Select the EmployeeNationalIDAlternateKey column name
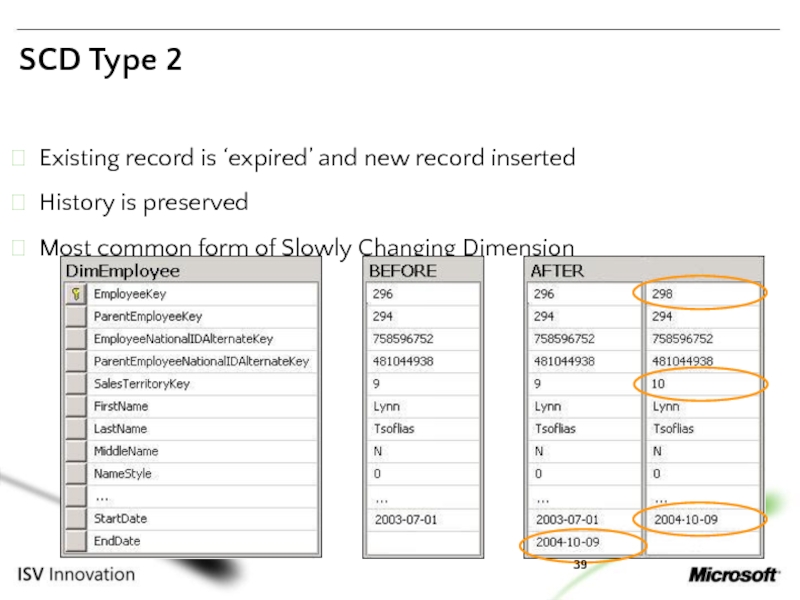 click(182, 339)
